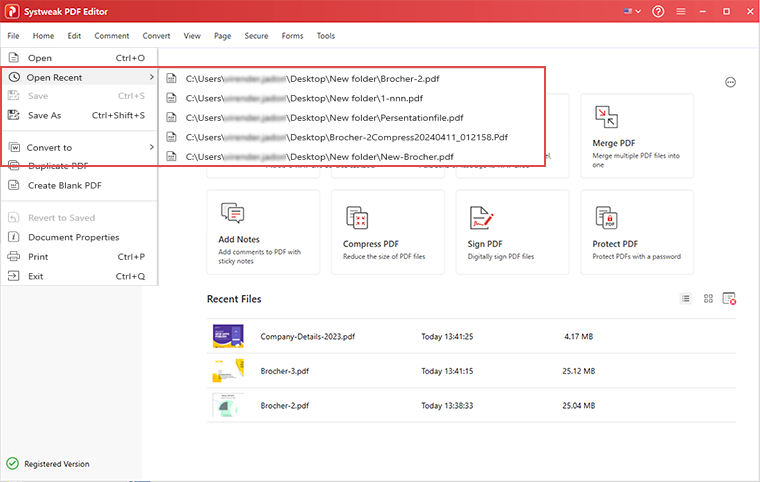Click the three-dots more options icon

tap(730, 82)
